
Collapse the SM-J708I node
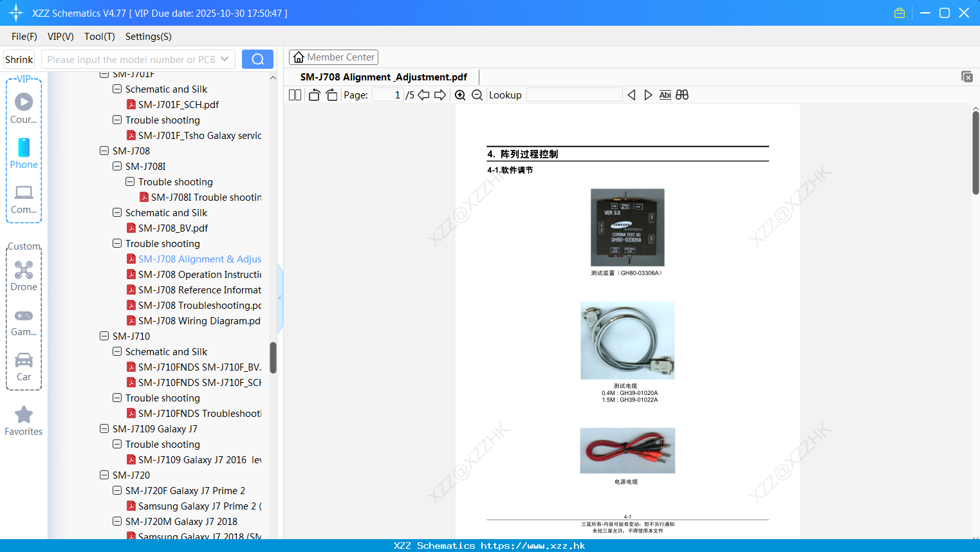coord(117,166)
